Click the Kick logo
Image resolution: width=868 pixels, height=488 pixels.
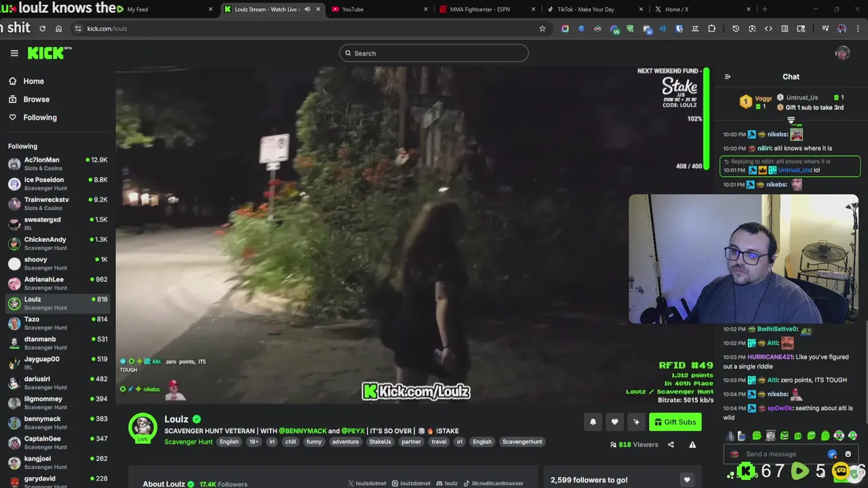(50, 53)
